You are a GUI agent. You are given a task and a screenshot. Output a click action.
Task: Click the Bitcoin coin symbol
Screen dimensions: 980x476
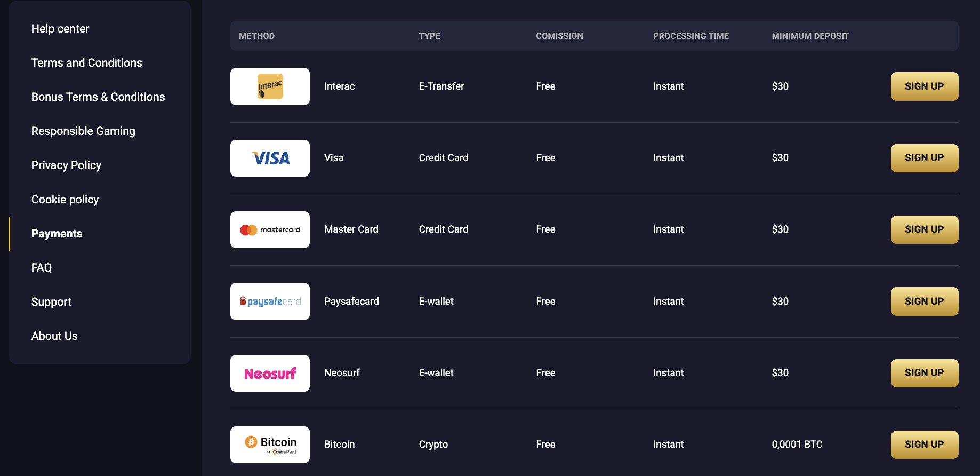point(250,442)
